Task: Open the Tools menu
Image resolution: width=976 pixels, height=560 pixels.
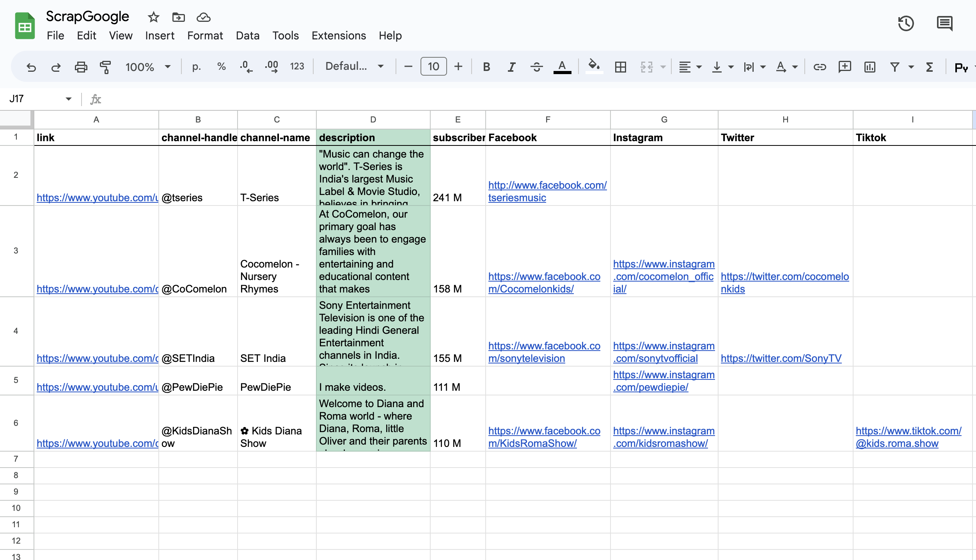Action: click(286, 35)
